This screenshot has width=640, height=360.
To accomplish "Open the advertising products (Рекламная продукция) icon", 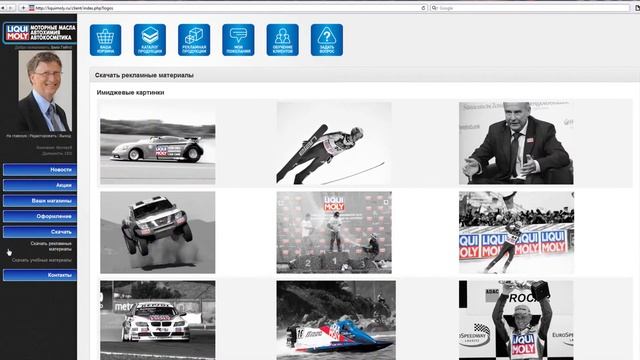I will click(x=194, y=40).
